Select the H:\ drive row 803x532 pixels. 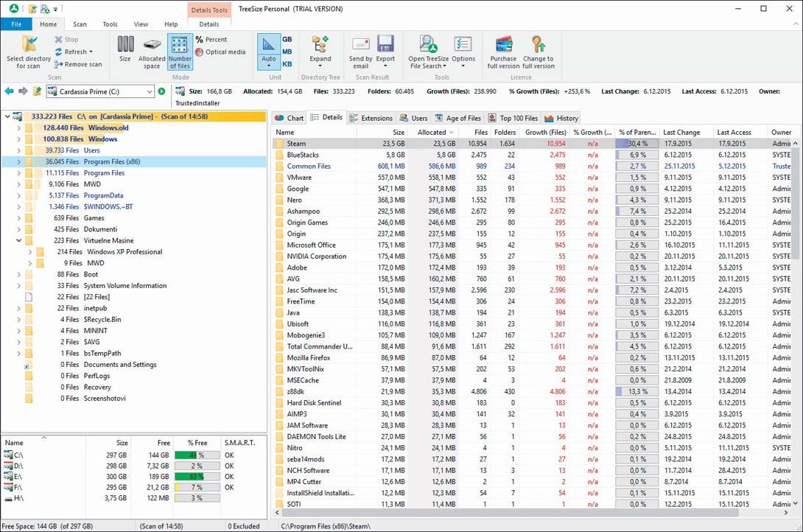[133, 498]
